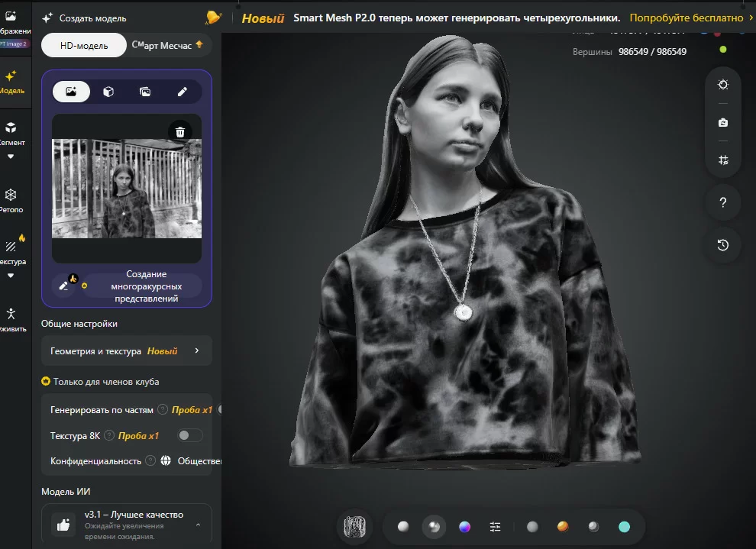Toggle the grid overlay icon
The height and width of the screenshot is (549, 756).
[722, 160]
